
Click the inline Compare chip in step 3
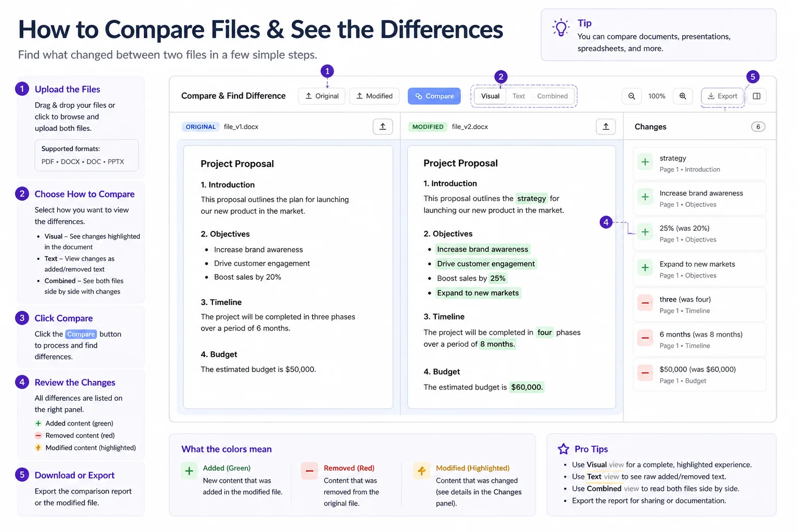[81, 334]
